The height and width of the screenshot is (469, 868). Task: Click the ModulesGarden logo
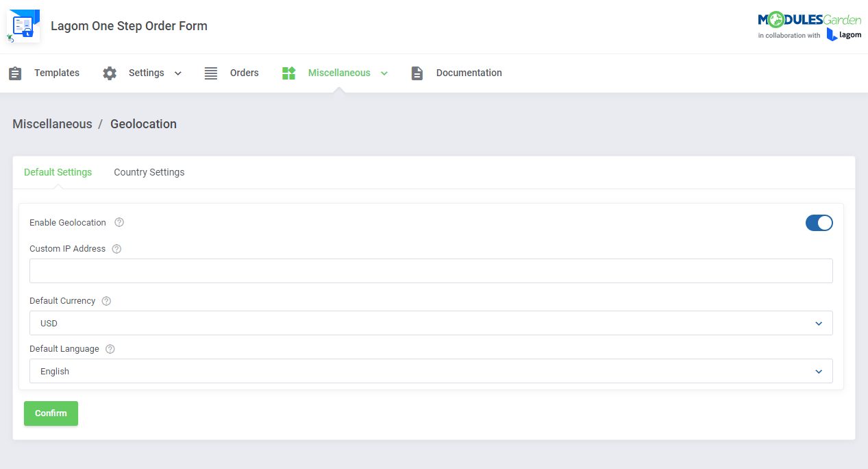[x=809, y=20]
